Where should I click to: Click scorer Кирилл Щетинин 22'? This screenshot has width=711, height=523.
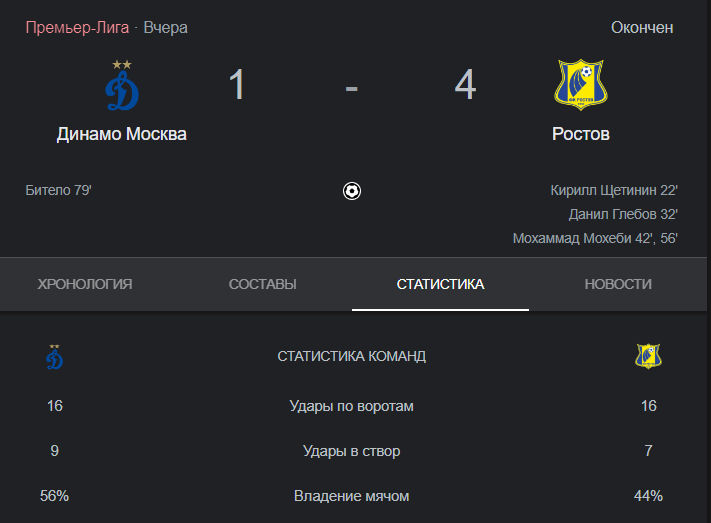pyautogui.click(x=614, y=190)
